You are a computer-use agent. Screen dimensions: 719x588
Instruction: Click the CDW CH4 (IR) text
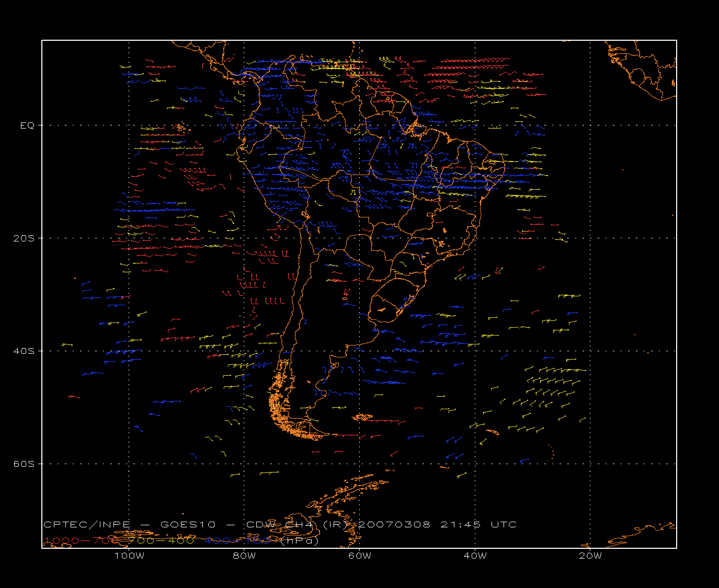click(x=296, y=525)
